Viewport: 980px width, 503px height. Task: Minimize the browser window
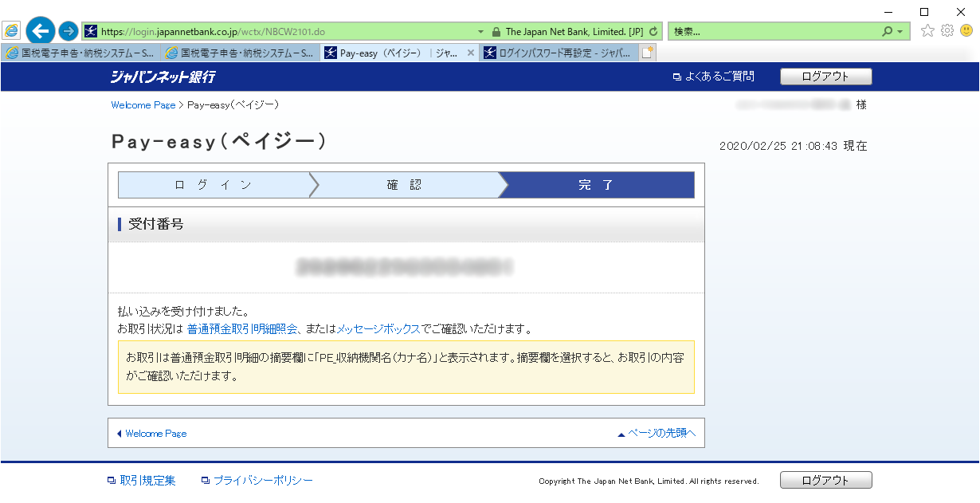(888, 11)
